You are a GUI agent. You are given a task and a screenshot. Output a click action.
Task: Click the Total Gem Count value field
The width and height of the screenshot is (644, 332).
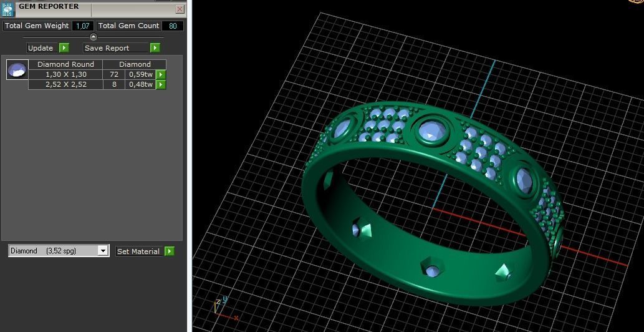(173, 26)
